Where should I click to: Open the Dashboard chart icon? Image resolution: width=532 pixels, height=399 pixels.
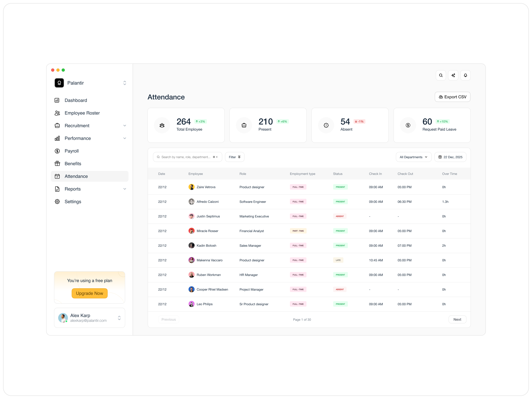(x=57, y=100)
